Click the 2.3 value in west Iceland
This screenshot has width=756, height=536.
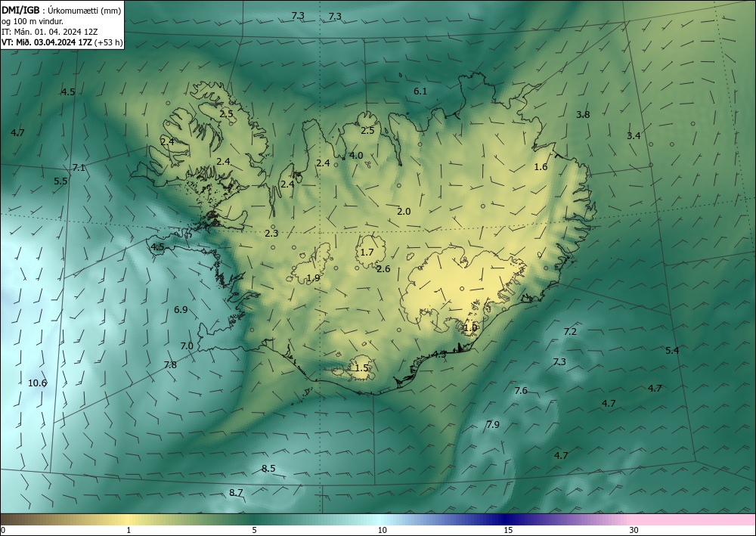[x=271, y=234]
